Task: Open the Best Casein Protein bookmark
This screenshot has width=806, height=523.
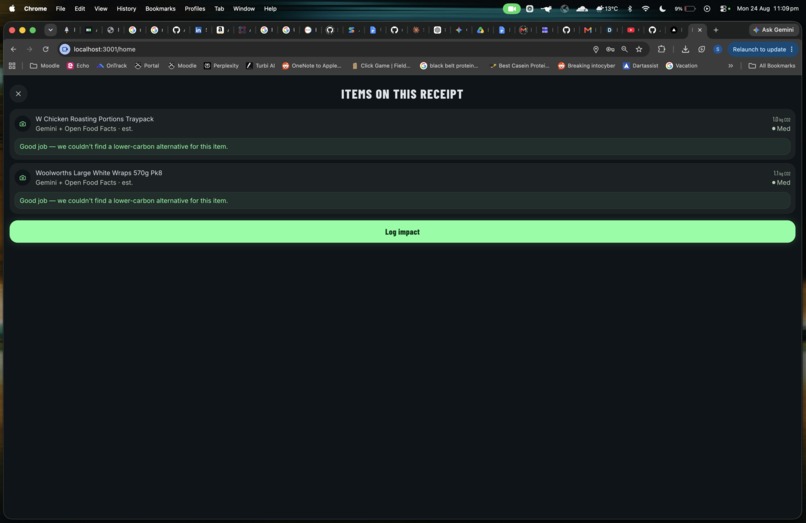Action: point(519,66)
